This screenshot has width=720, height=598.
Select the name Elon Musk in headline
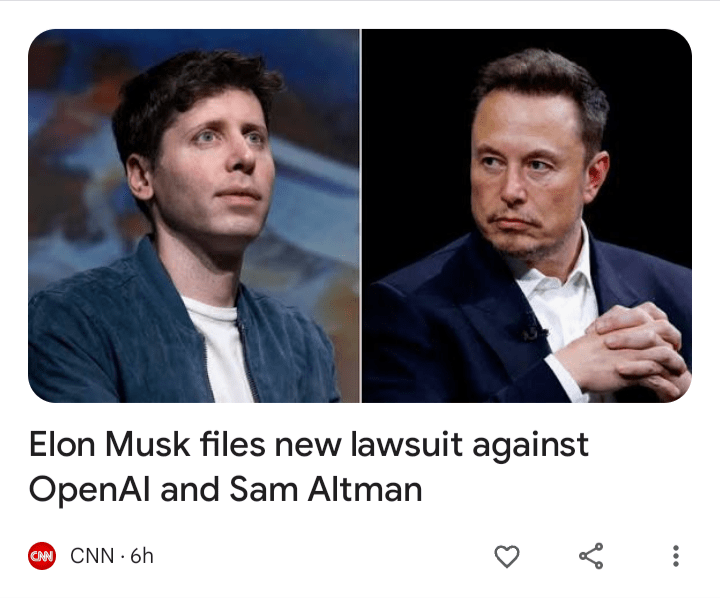tap(109, 445)
